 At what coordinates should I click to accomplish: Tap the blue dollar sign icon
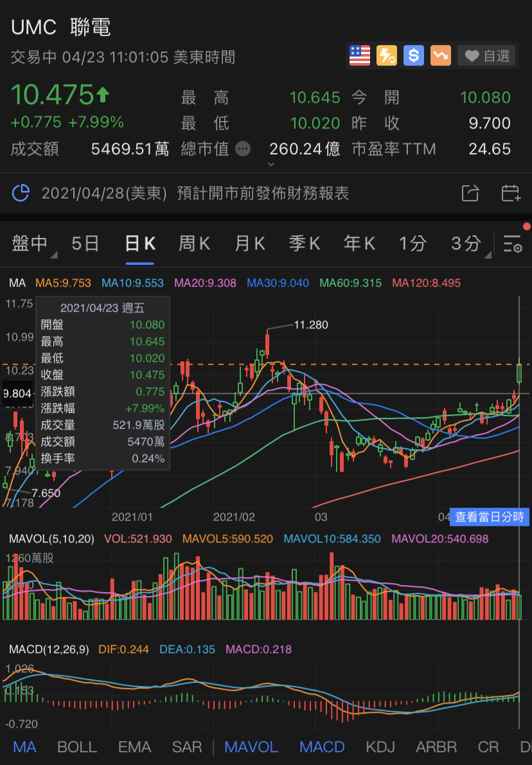pos(414,56)
